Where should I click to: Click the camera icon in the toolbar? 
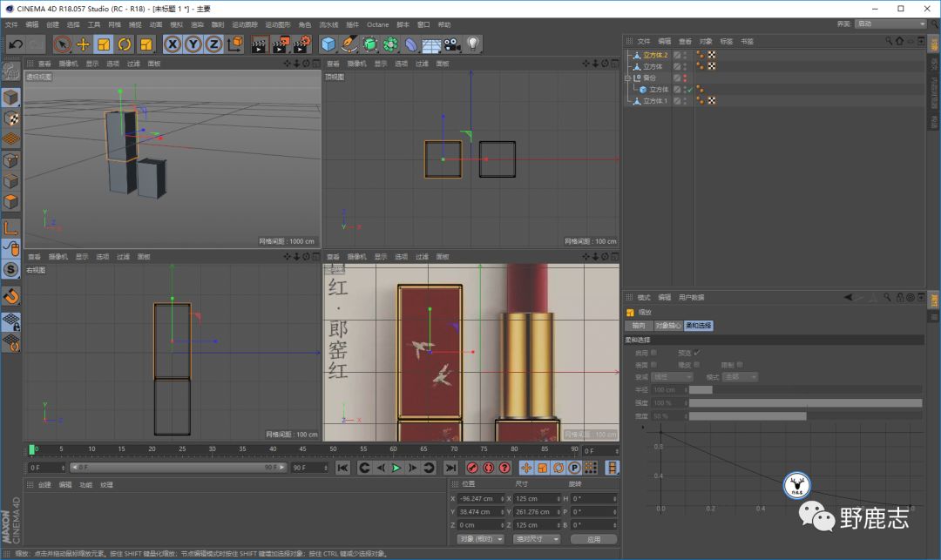[452, 44]
